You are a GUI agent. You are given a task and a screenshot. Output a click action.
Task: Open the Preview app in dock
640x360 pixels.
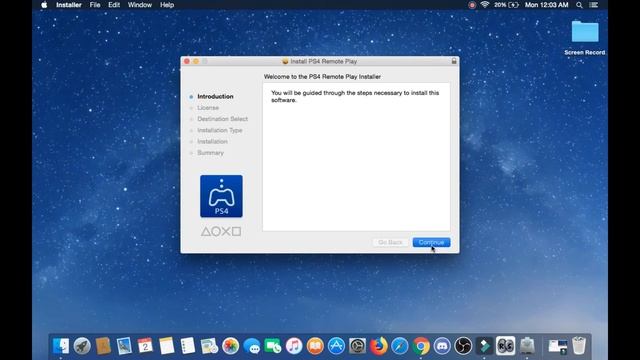(124, 346)
